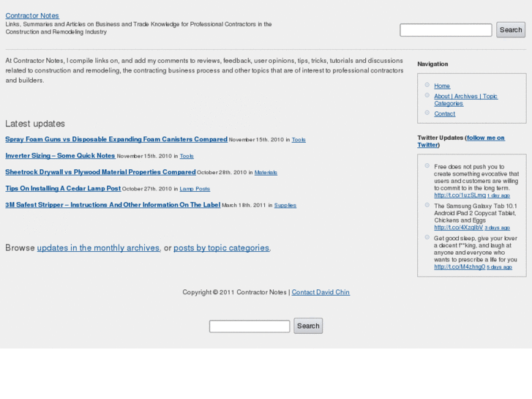
Task: Browse updates in the monthly archives
Action: (x=98, y=248)
